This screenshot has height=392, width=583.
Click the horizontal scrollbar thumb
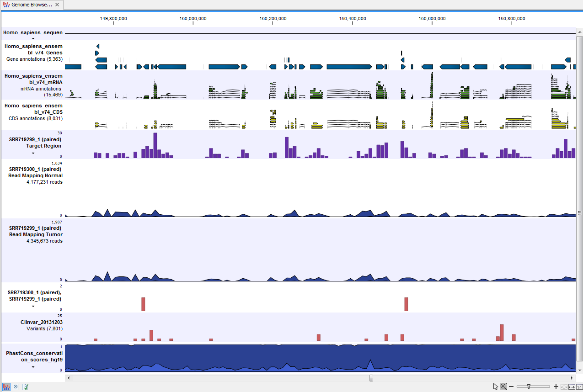pos(370,378)
